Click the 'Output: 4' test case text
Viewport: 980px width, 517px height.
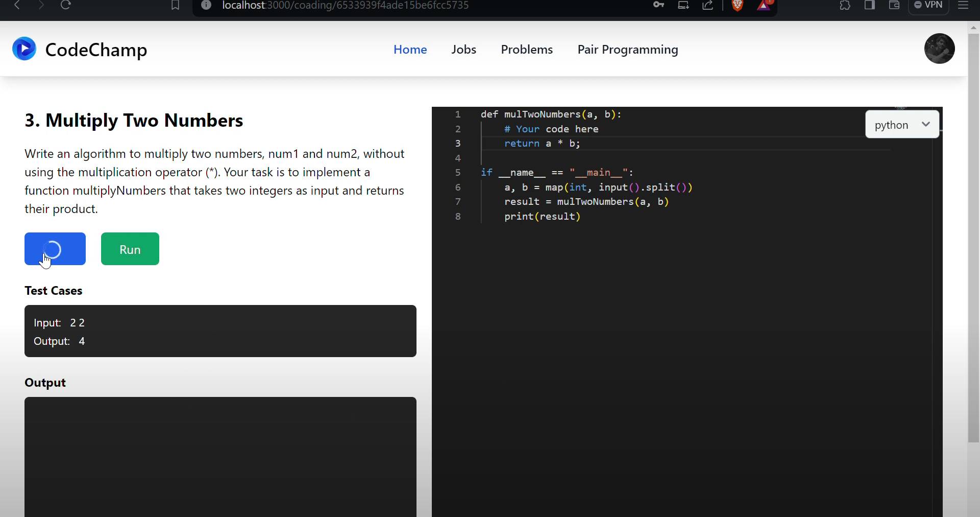[x=59, y=341]
